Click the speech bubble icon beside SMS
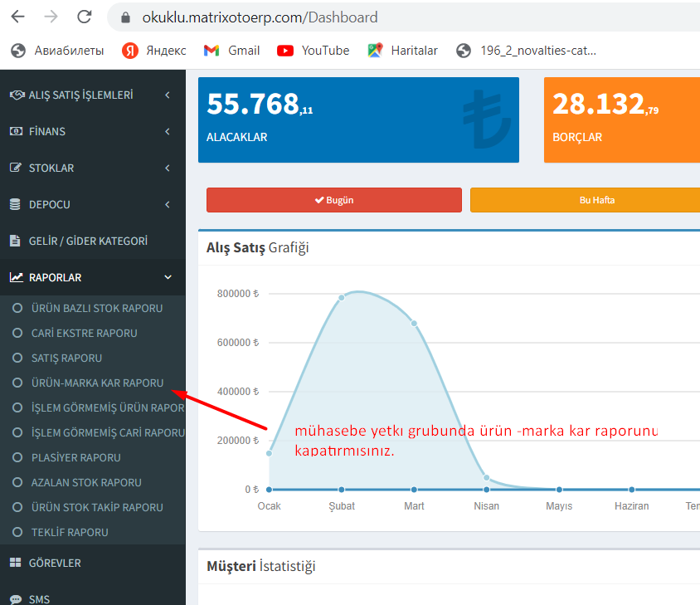 pos(15,599)
